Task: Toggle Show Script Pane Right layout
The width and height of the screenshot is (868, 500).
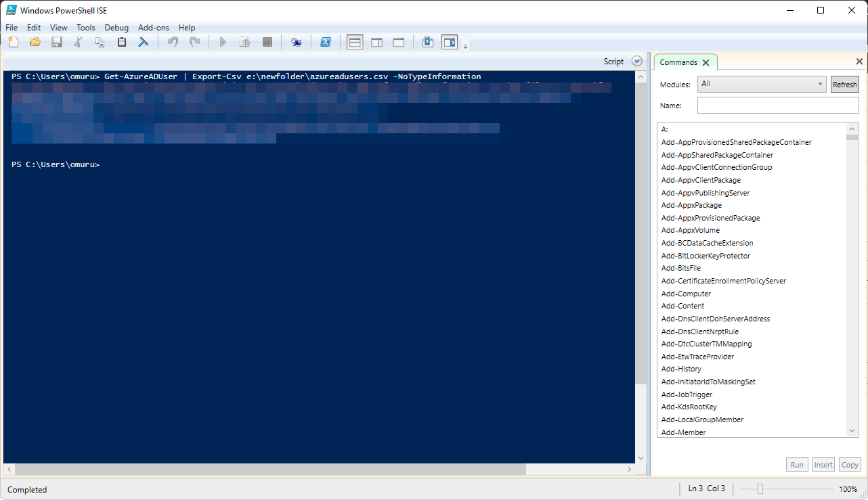Action: (x=376, y=41)
